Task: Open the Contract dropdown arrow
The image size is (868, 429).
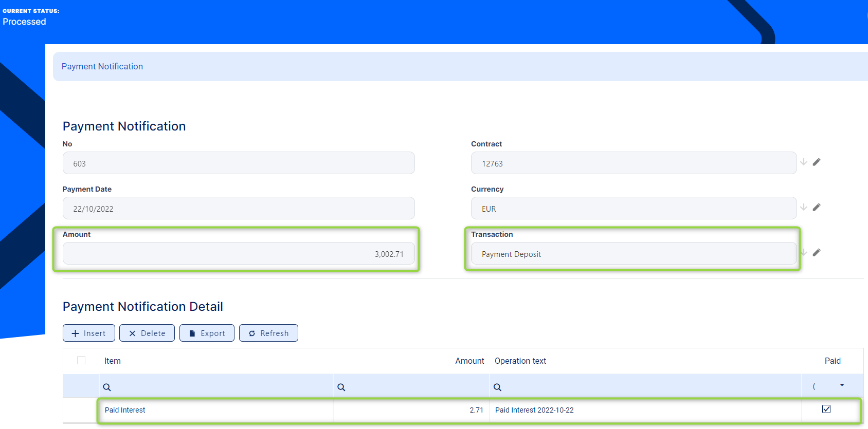Action: click(804, 162)
